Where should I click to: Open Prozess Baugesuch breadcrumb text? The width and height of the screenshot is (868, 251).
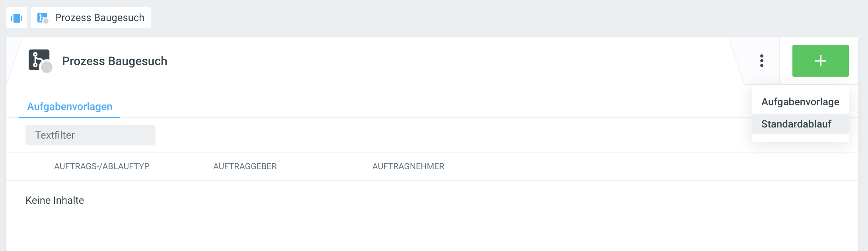(99, 18)
